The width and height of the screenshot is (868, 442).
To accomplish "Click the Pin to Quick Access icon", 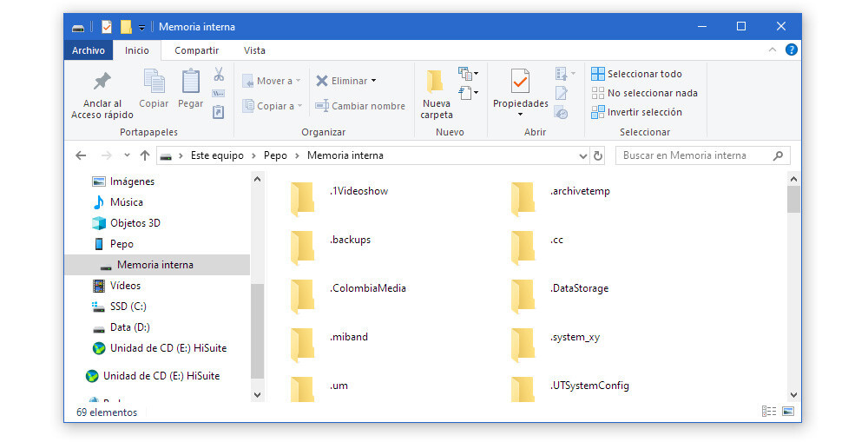I will coord(102,82).
